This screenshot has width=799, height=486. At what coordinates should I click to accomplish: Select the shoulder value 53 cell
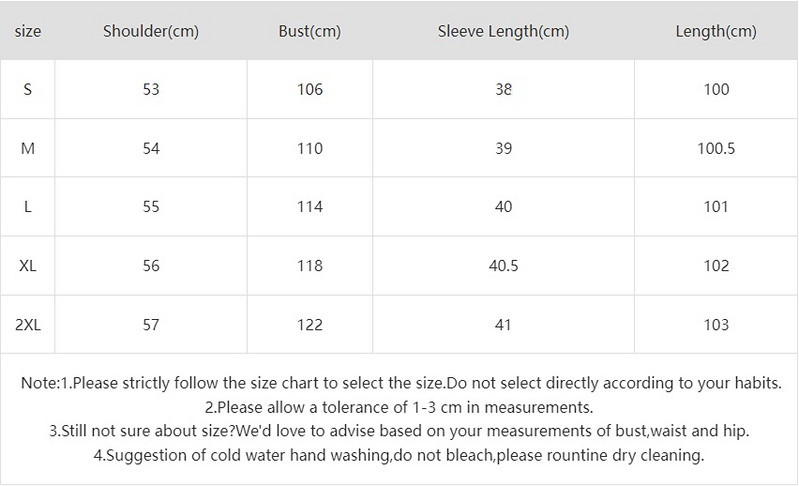coord(151,89)
